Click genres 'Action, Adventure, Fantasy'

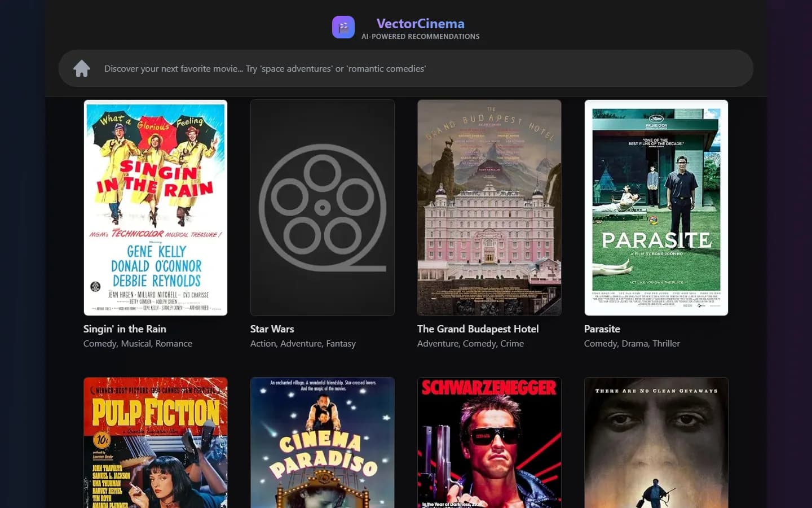(x=303, y=344)
